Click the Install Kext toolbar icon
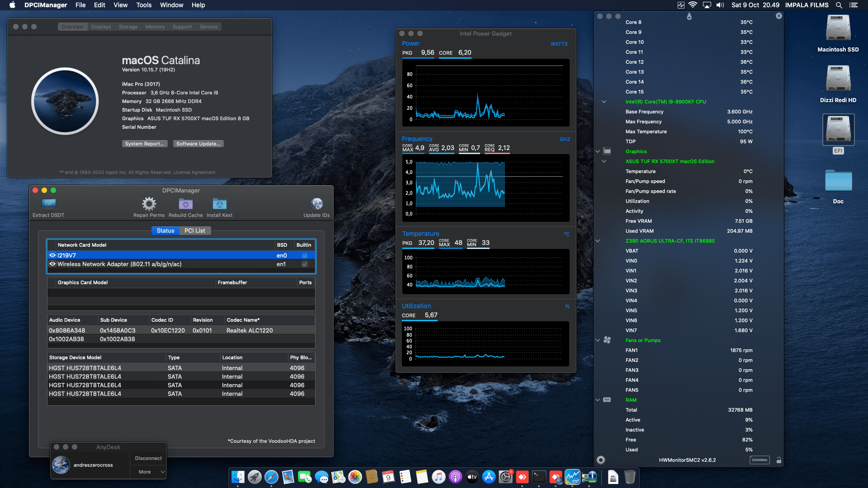This screenshot has height=488, width=868. click(219, 204)
